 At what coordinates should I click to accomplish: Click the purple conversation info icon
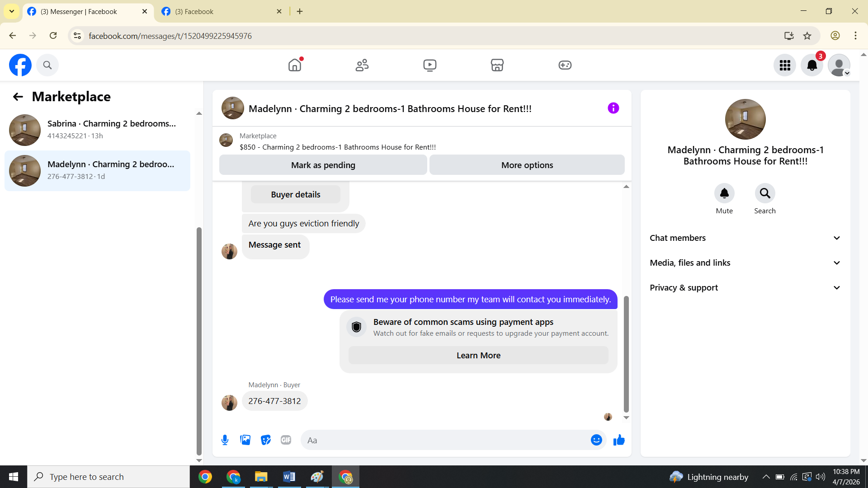[x=613, y=108]
